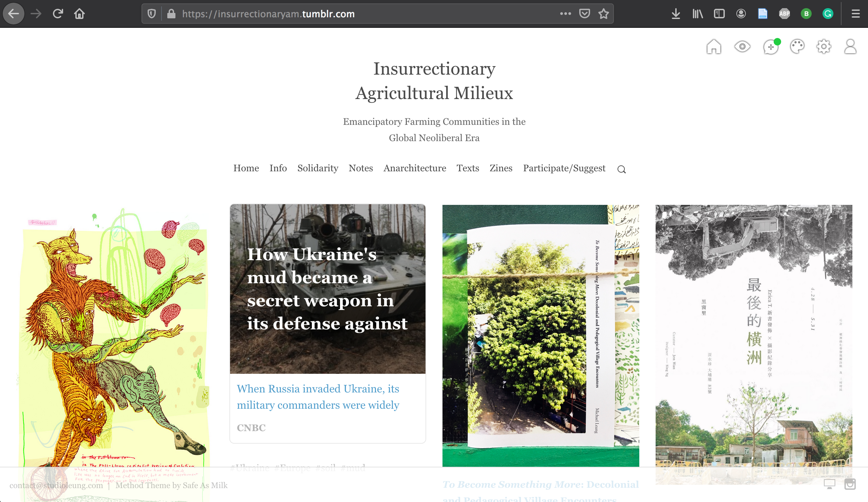Open the palette theme editor icon

(797, 46)
